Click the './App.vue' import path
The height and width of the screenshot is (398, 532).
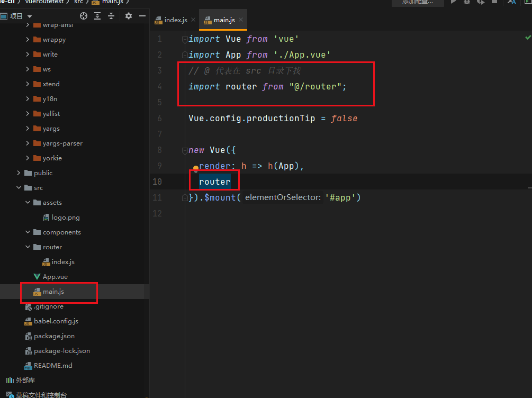(x=302, y=55)
